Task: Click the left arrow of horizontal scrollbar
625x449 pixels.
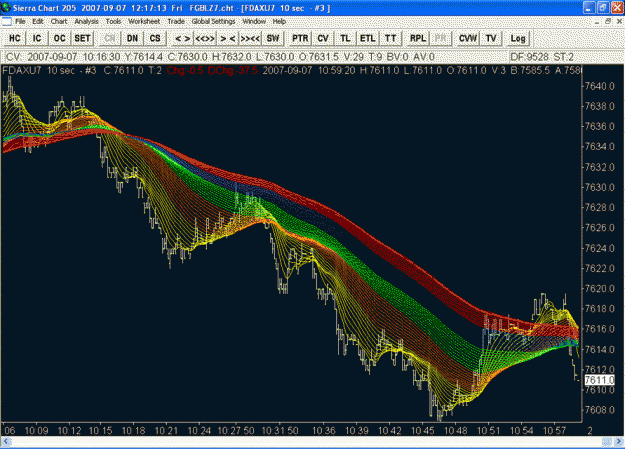Action: (x=6, y=441)
